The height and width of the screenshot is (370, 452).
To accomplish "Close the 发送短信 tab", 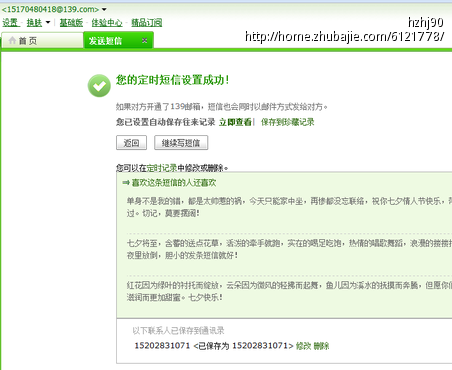I will [144, 40].
